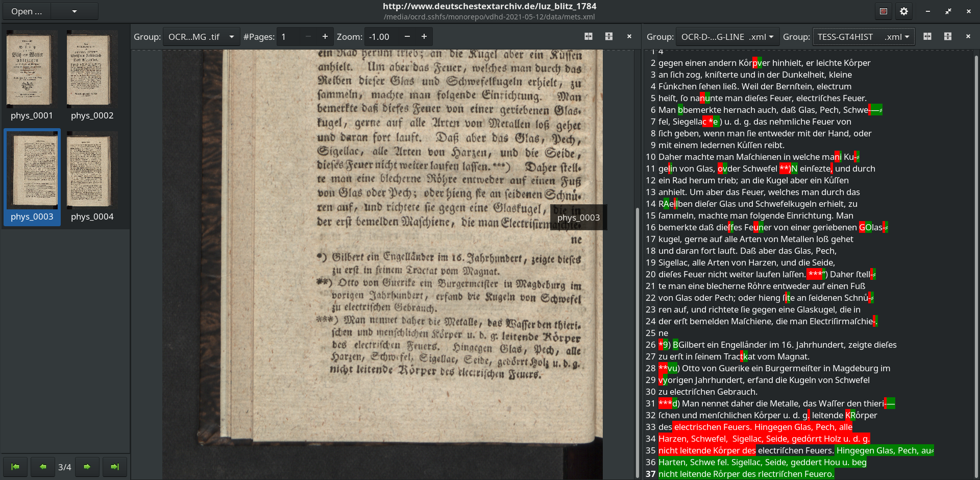Split the diff view horizontally
The image size is (980, 480).
coord(927,37)
